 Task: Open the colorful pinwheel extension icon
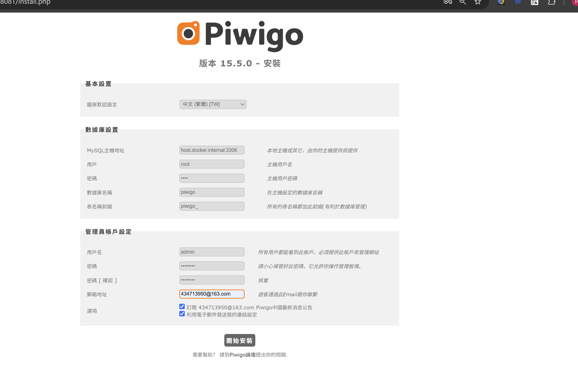click(x=501, y=2)
